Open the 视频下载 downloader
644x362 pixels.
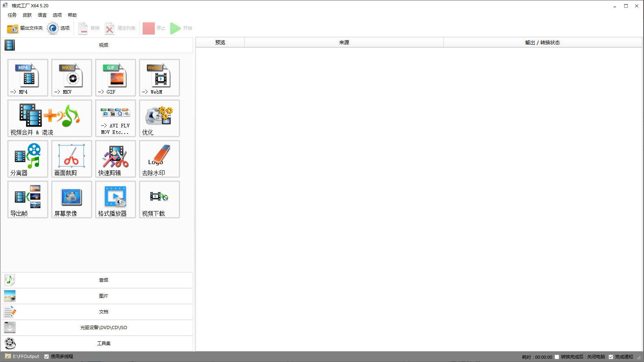[159, 199]
